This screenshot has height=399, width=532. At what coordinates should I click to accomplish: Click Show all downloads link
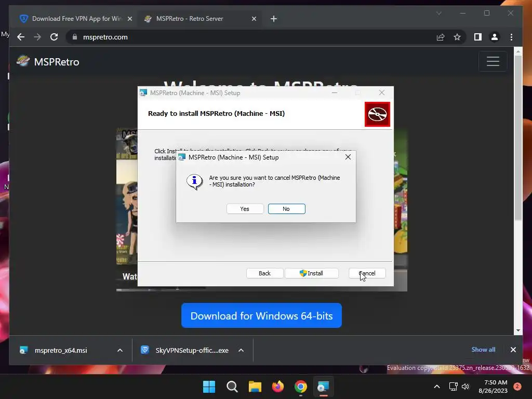(x=483, y=350)
